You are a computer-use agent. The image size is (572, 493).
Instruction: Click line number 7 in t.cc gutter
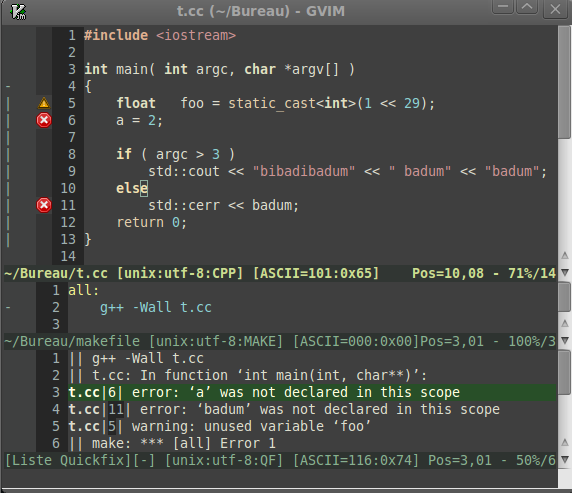(72, 137)
